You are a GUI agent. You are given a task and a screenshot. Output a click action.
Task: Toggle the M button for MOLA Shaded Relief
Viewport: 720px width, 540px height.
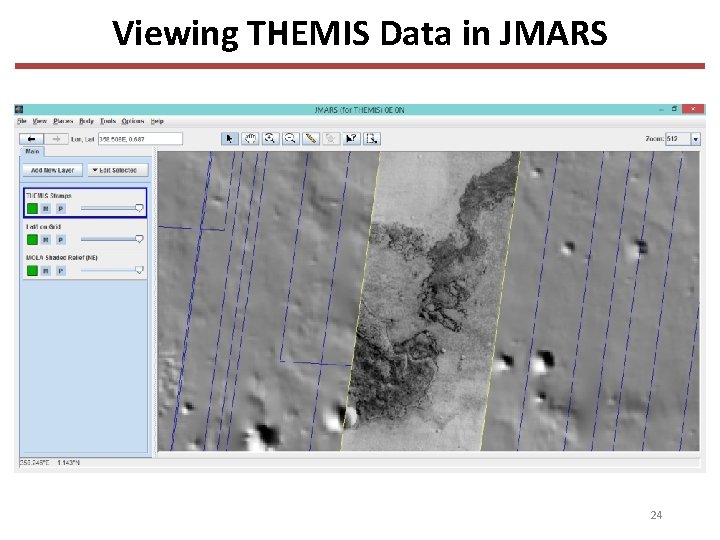(x=45, y=271)
